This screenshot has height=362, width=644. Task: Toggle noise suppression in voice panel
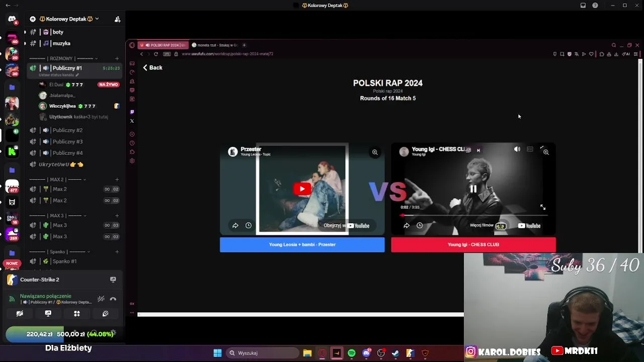tap(101, 299)
